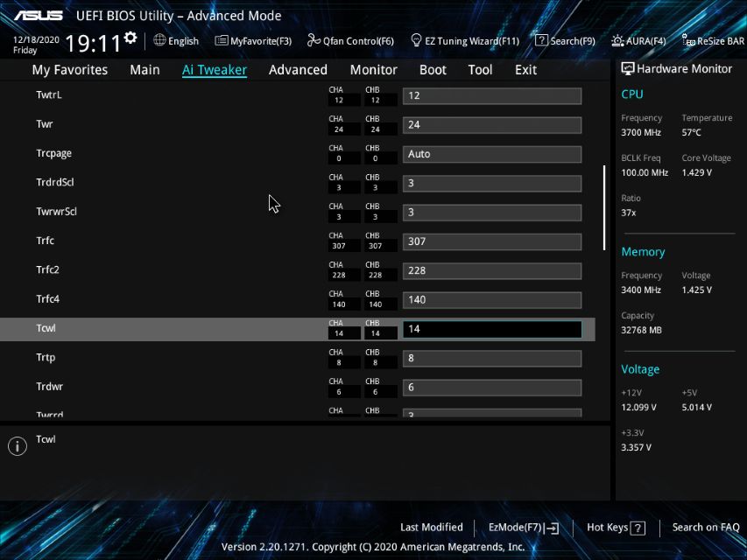Image resolution: width=747 pixels, height=560 pixels.
Task: Open the Hot Keys help
Action: coord(607,527)
